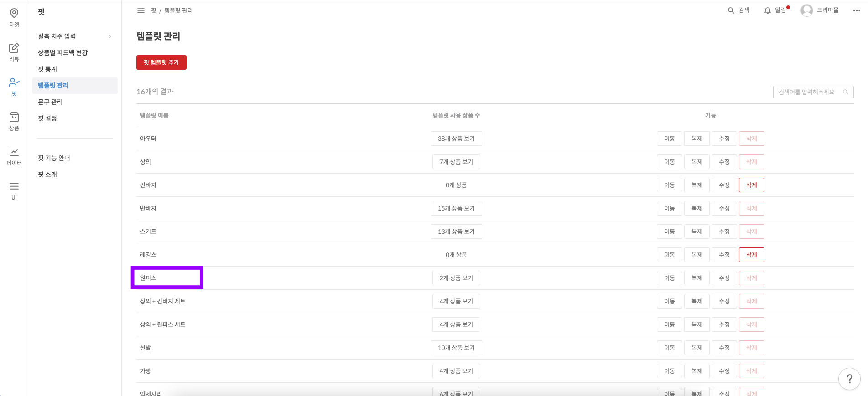
Task: Open 핏 통계 menu item
Action: coord(47,69)
